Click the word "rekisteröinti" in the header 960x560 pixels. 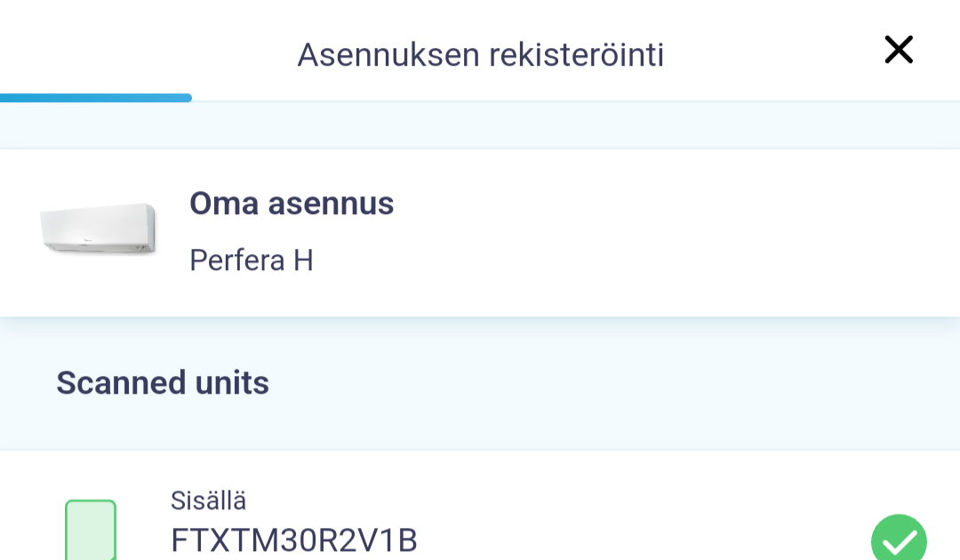[576, 54]
